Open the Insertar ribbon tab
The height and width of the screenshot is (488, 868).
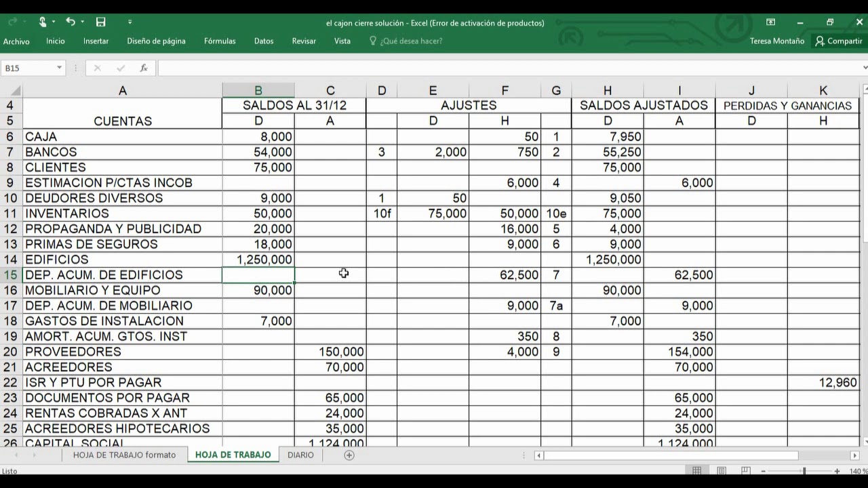tap(96, 41)
